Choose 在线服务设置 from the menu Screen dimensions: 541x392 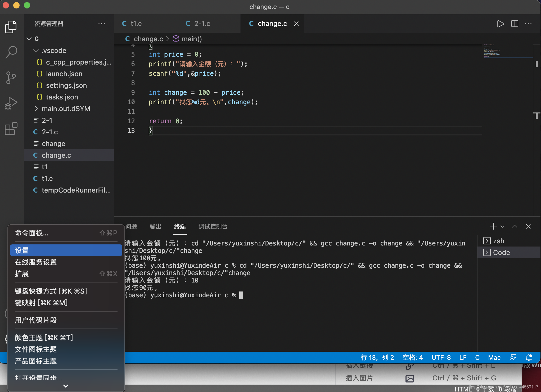66,262
